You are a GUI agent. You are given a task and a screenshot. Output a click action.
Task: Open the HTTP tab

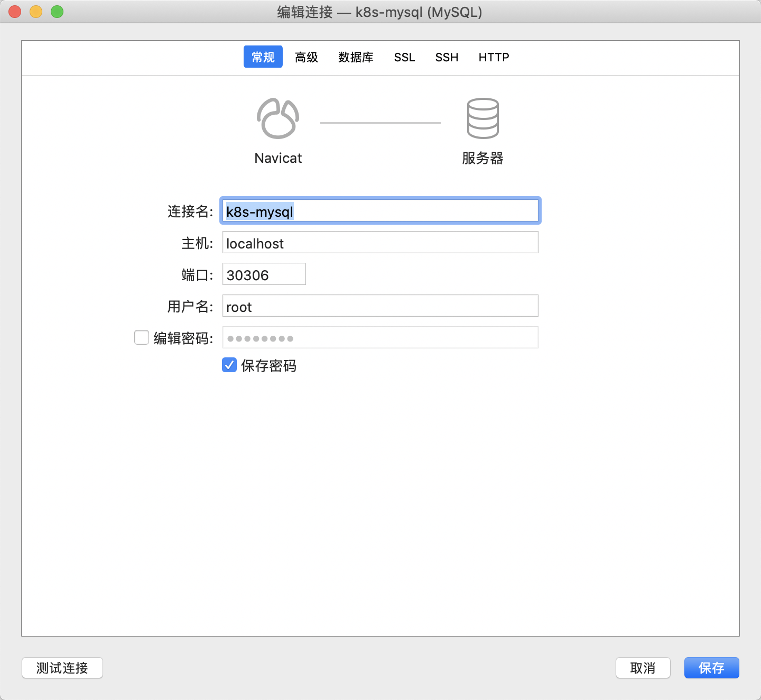(493, 57)
